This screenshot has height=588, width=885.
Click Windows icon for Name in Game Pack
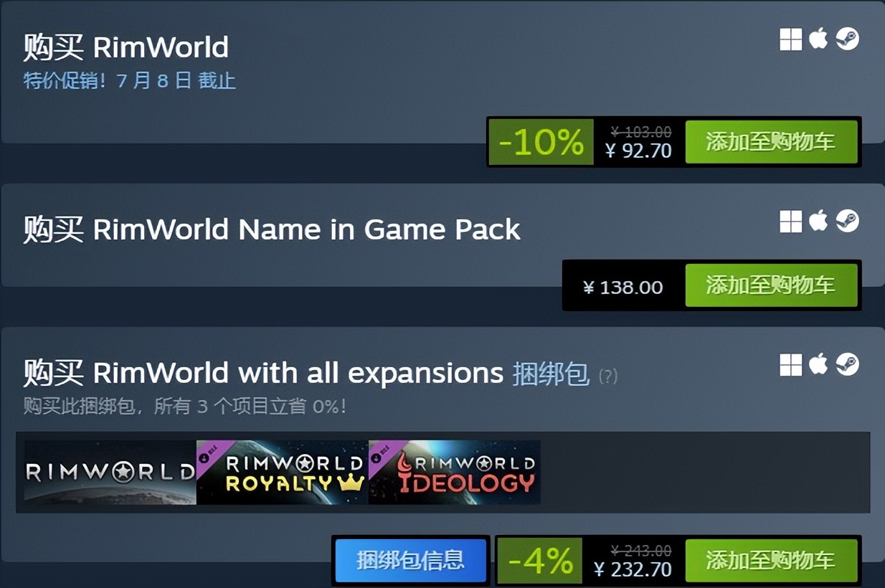click(790, 222)
